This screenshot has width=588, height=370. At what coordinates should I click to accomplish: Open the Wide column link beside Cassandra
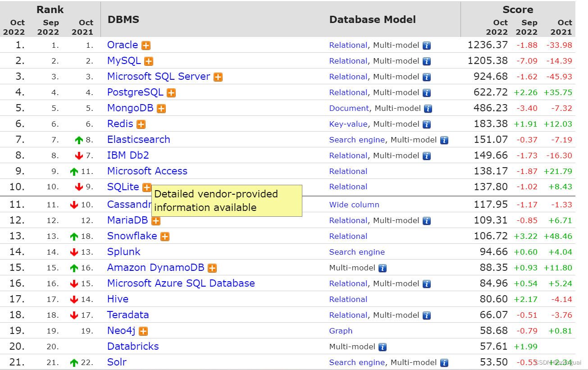(354, 205)
